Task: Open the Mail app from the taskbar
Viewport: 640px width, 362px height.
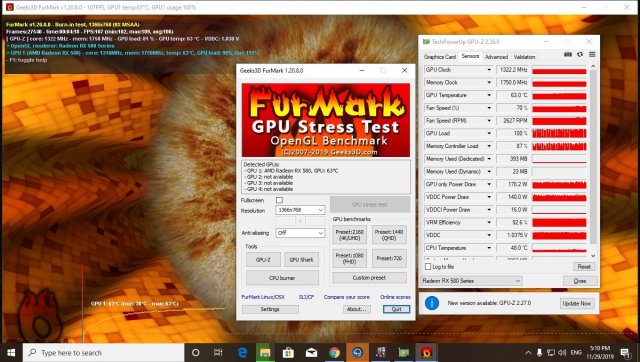Action: pos(311,353)
